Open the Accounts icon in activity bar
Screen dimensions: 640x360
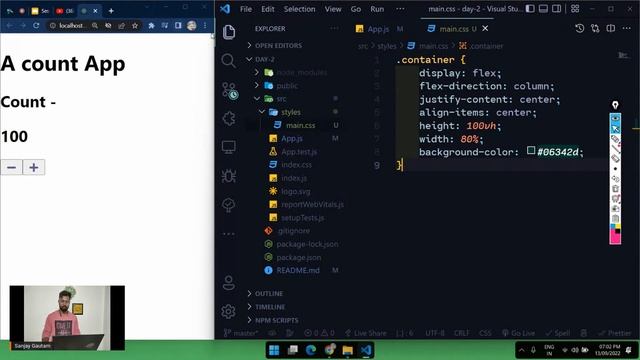click(x=229, y=282)
